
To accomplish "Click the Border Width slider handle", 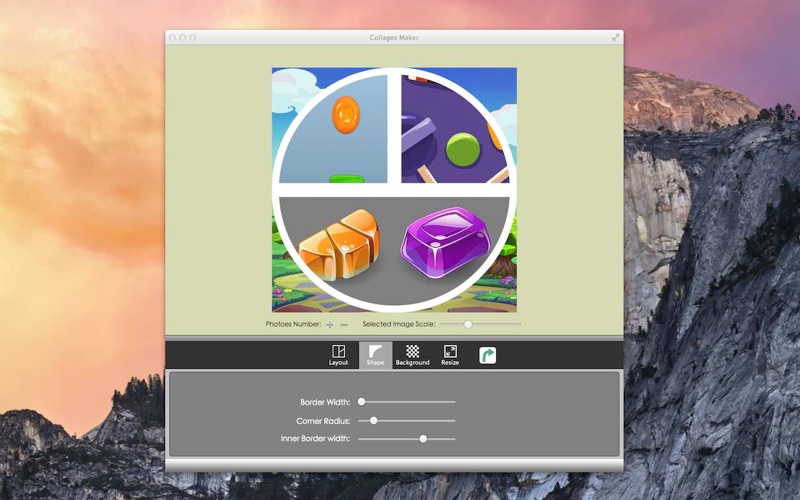I will click(361, 402).
